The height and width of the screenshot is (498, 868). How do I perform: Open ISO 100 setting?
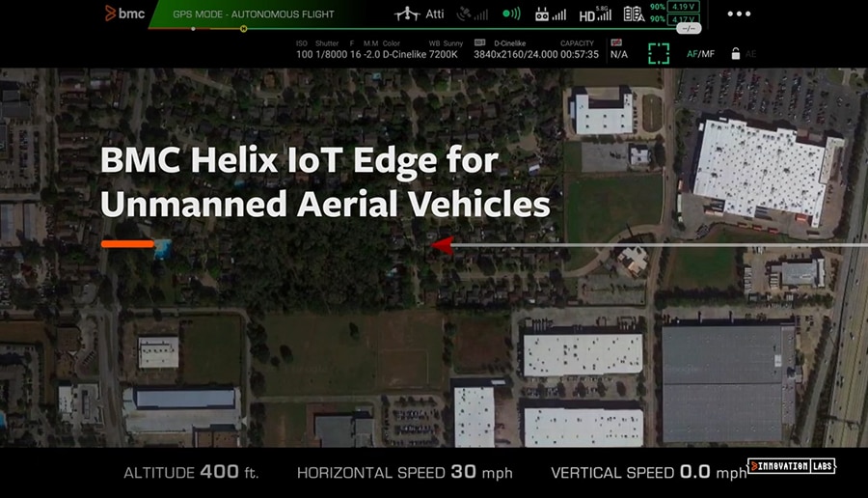tap(304, 49)
